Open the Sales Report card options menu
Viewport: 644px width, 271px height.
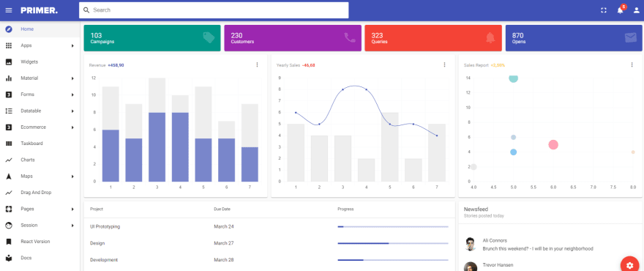point(632,64)
